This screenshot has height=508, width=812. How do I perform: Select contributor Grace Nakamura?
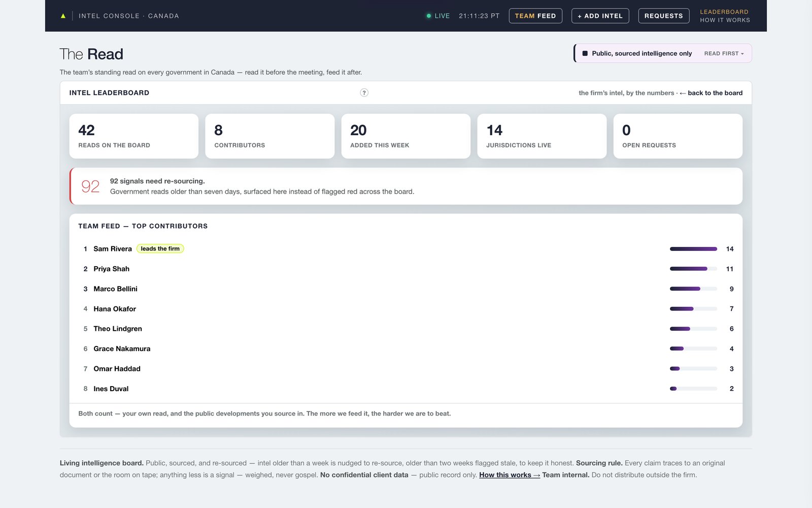click(122, 348)
